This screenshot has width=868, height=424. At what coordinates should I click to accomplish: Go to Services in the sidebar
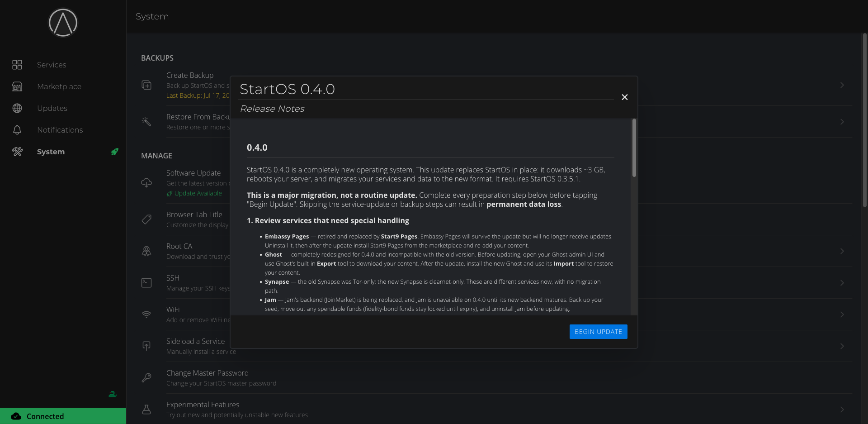point(52,65)
